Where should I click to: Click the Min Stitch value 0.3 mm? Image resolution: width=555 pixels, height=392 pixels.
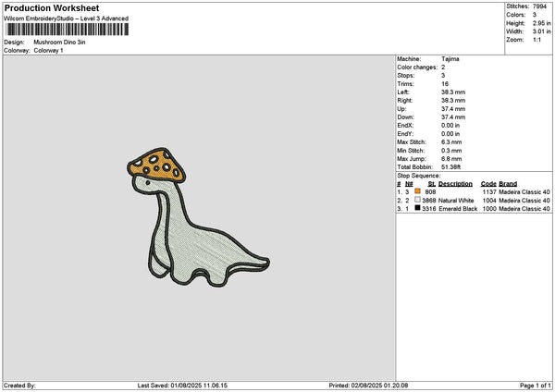click(x=451, y=151)
